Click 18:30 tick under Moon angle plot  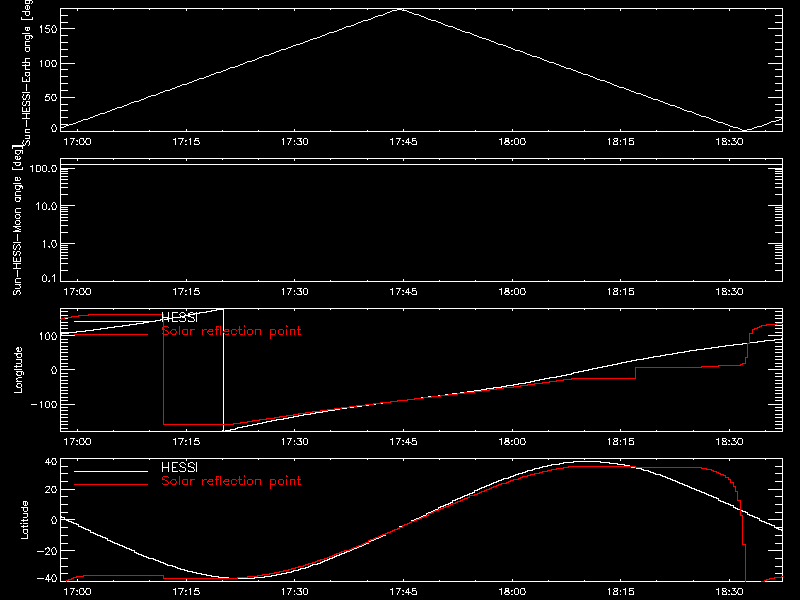(x=729, y=291)
